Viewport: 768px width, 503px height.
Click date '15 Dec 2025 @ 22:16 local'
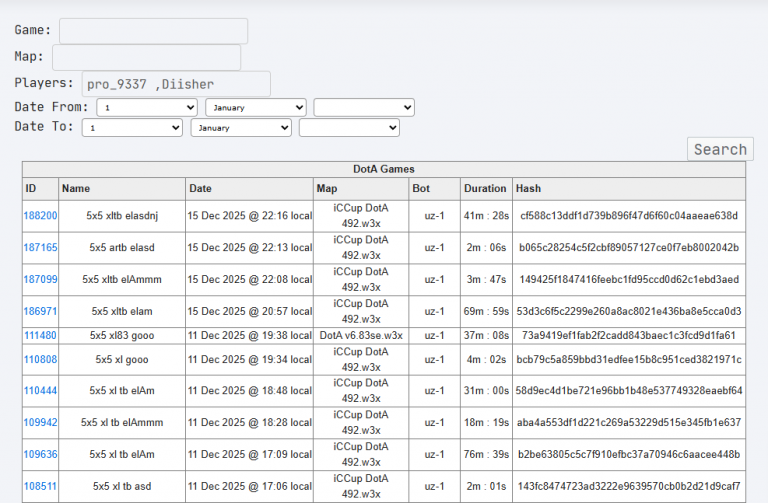click(x=250, y=216)
